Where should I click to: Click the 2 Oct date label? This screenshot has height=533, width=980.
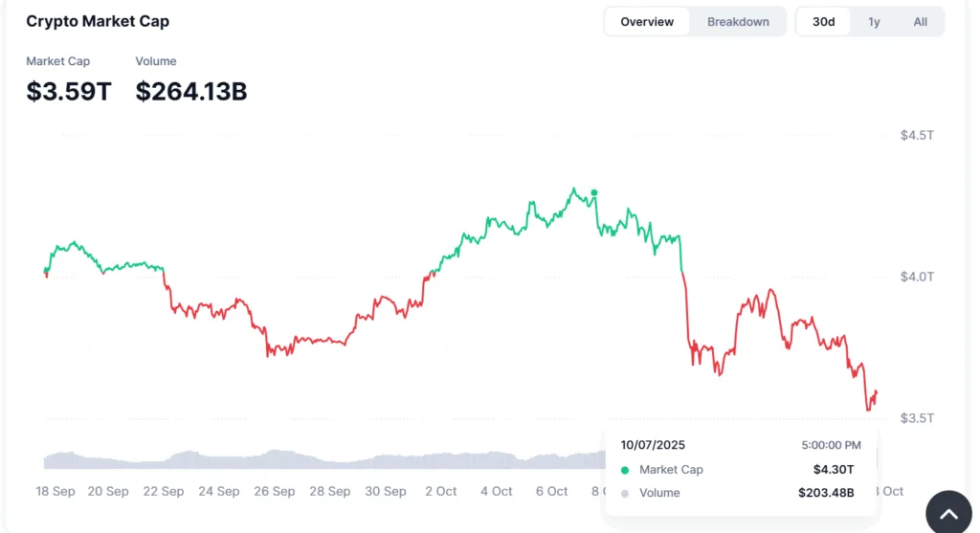[x=440, y=491]
